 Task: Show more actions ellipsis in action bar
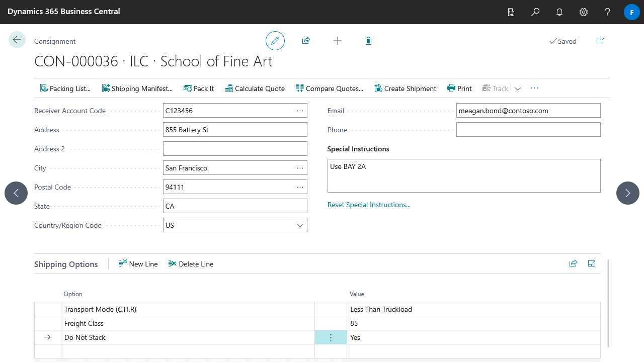tap(534, 88)
